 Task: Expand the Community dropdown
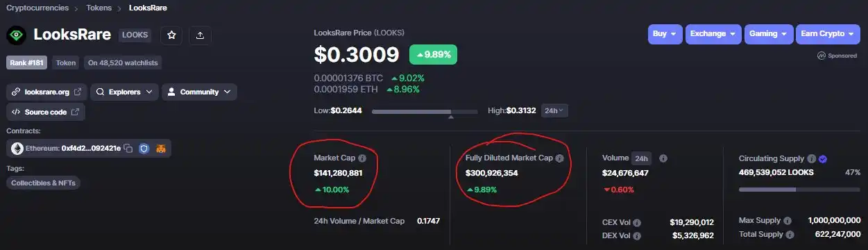coord(199,92)
